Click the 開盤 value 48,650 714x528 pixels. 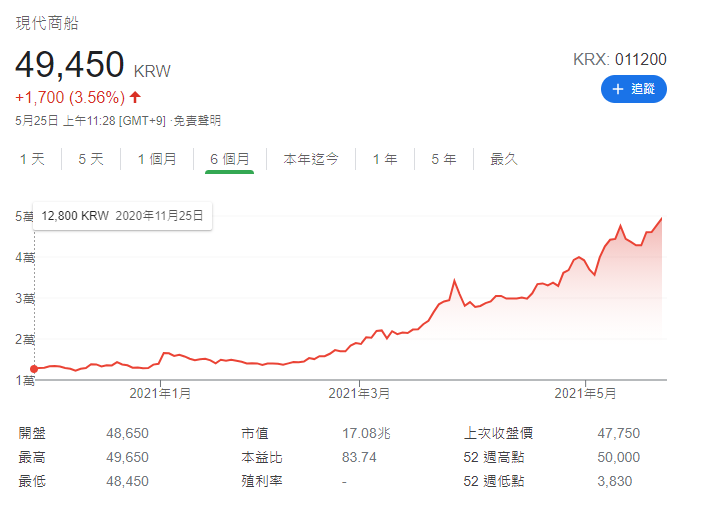pyautogui.click(x=128, y=433)
